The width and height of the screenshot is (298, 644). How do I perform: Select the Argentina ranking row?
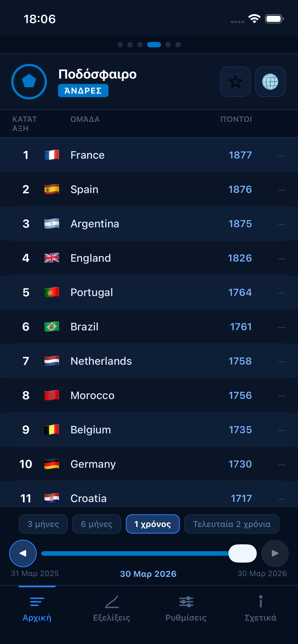click(x=149, y=224)
